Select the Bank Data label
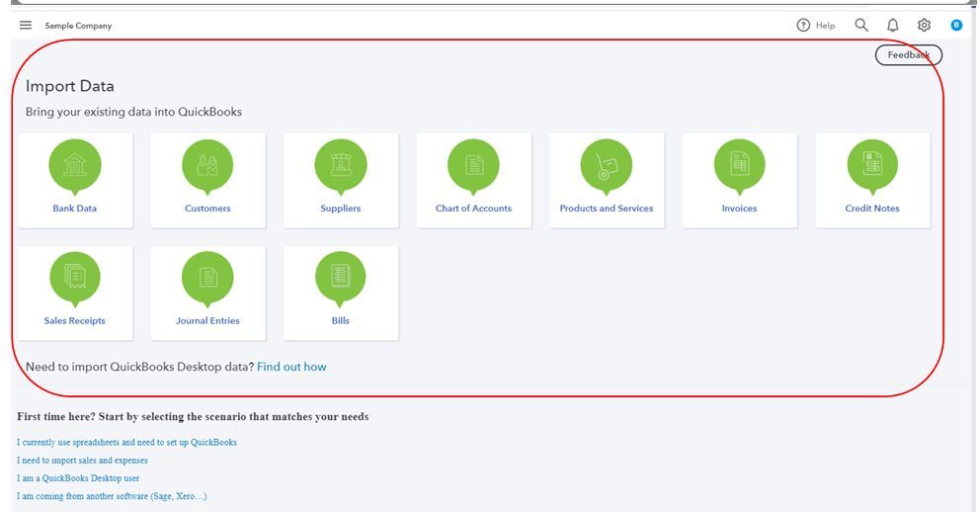 (x=74, y=209)
